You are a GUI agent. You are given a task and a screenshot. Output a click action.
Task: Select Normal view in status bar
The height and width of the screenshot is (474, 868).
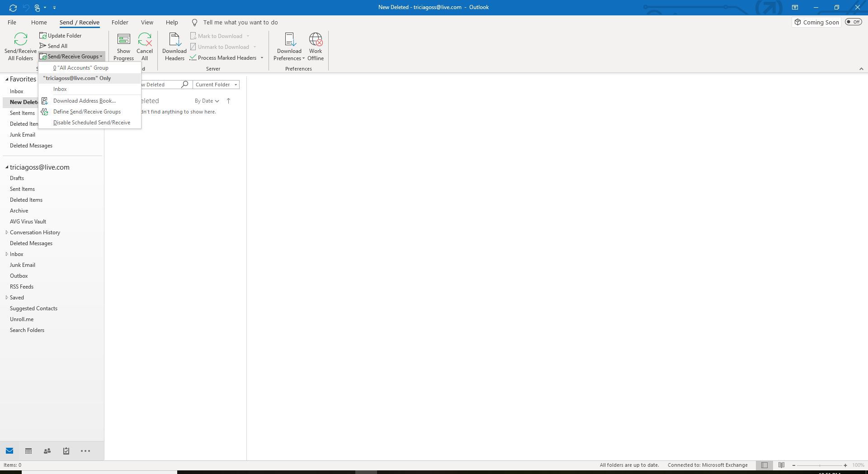[x=764, y=465]
